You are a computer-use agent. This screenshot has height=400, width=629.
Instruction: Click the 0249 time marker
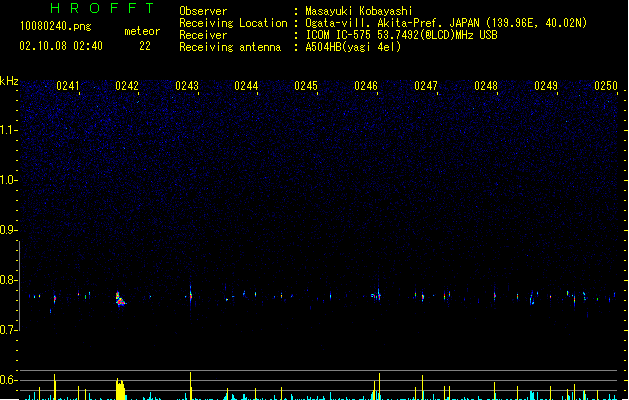click(x=546, y=86)
